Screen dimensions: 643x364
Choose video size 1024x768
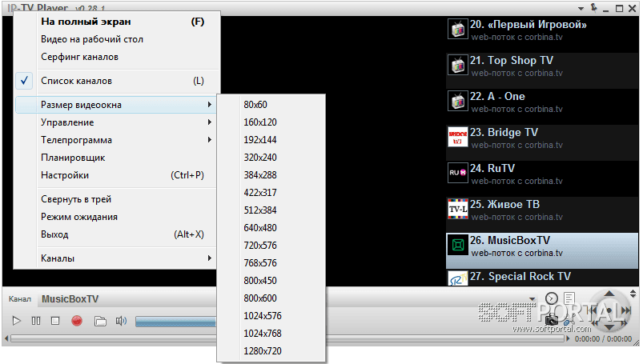(x=271, y=334)
